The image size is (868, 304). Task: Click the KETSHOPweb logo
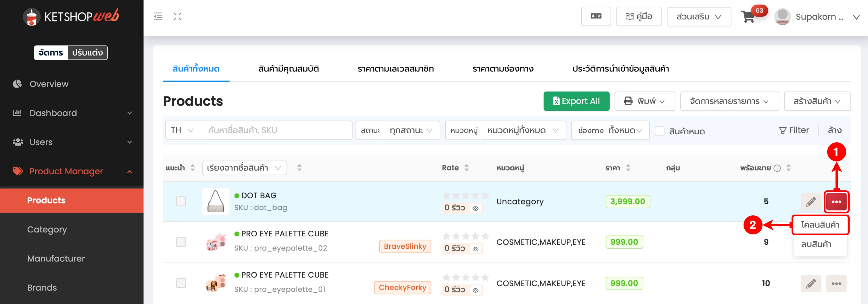(x=72, y=16)
